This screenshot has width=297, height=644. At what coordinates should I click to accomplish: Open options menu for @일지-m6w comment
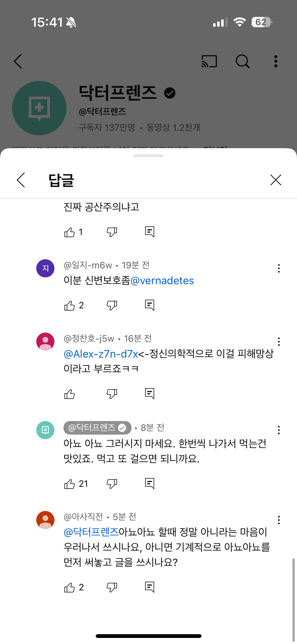pos(279,268)
